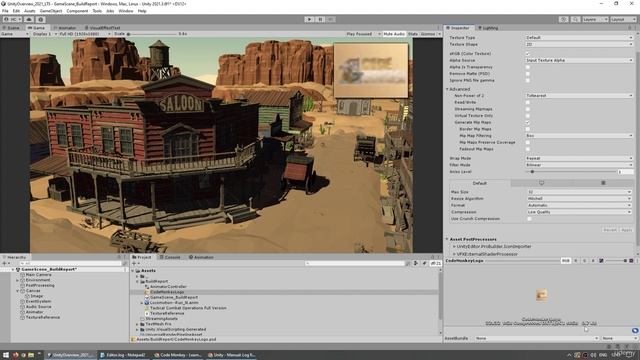Open the File menu

(x=5, y=11)
